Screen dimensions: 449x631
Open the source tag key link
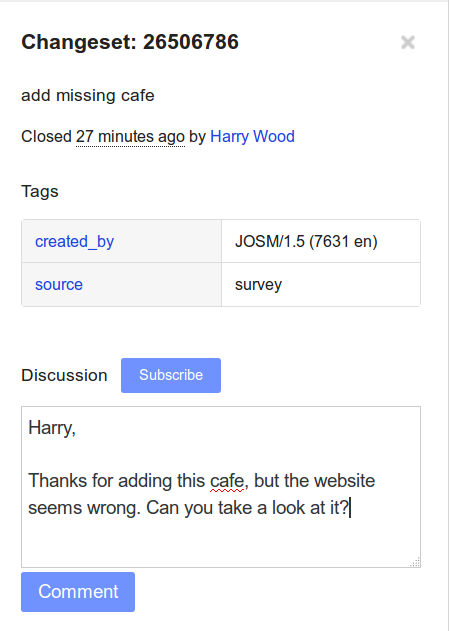tap(59, 285)
